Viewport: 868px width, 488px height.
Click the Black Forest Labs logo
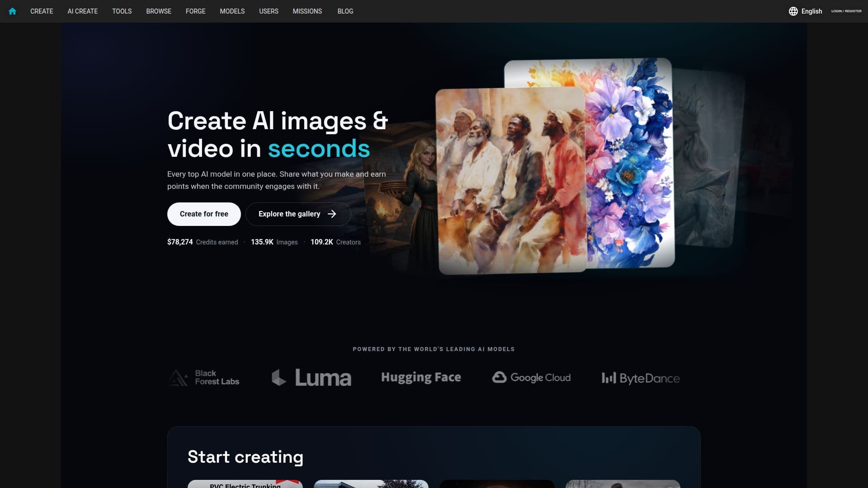204,378
